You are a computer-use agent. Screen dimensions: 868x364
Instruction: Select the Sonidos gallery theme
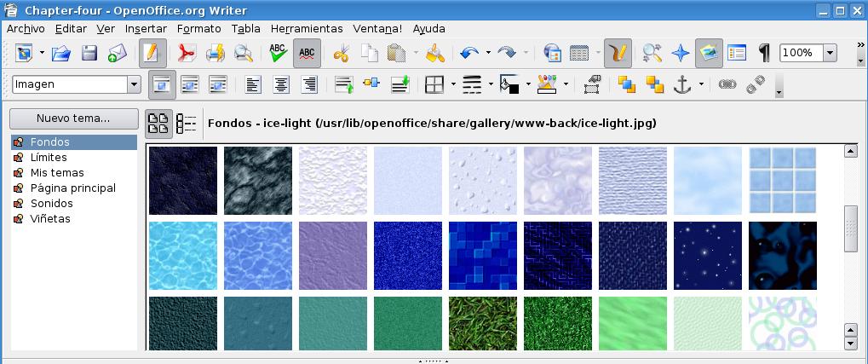51,203
